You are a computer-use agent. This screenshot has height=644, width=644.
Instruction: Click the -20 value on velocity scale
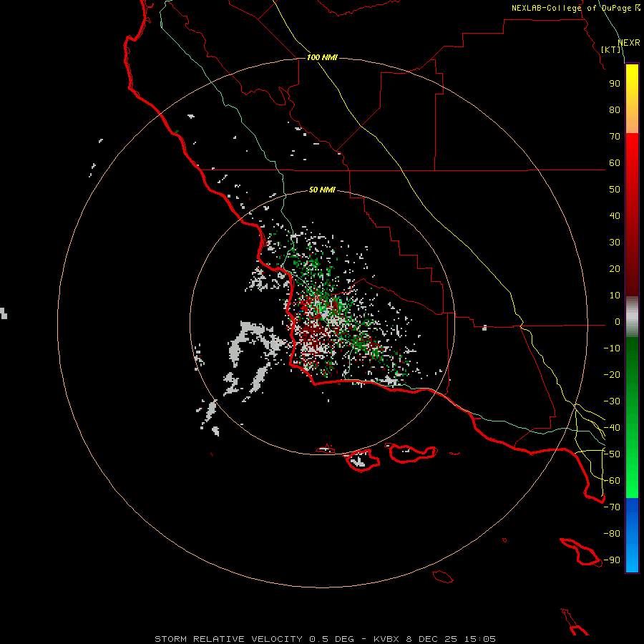click(612, 374)
